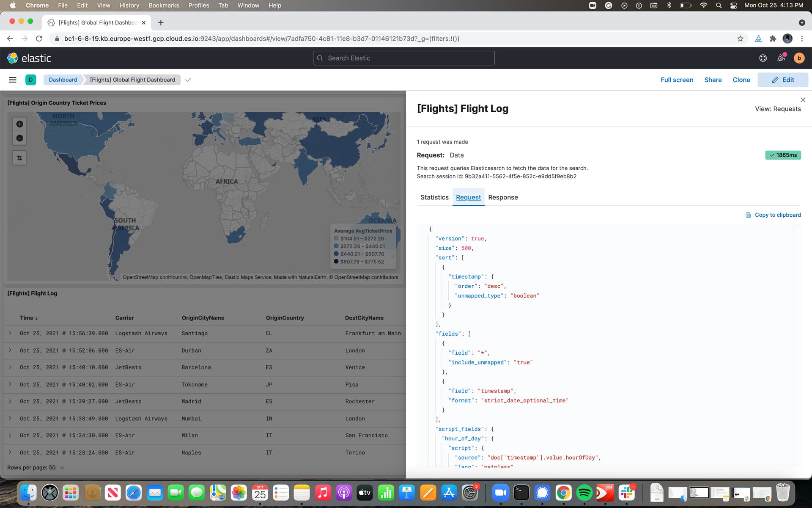
Task: Open the newsfeed celebration icon
Action: [781, 58]
